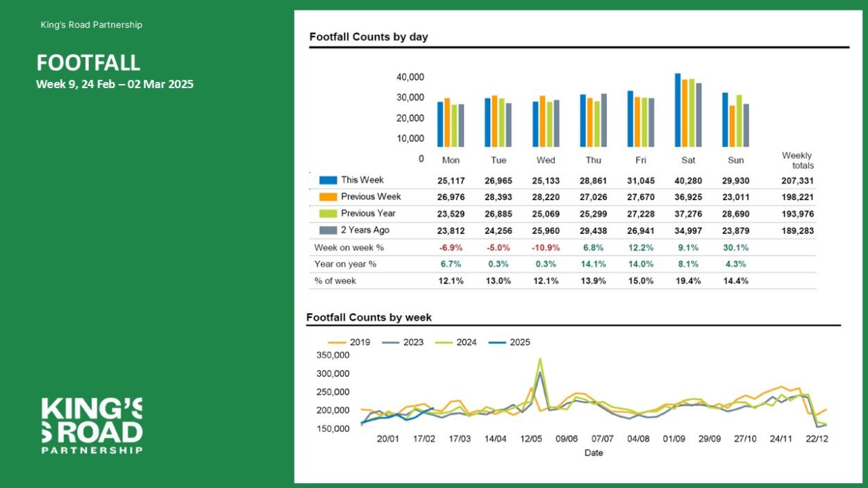Click the orange Previous Week legend swatch

(328, 197)
